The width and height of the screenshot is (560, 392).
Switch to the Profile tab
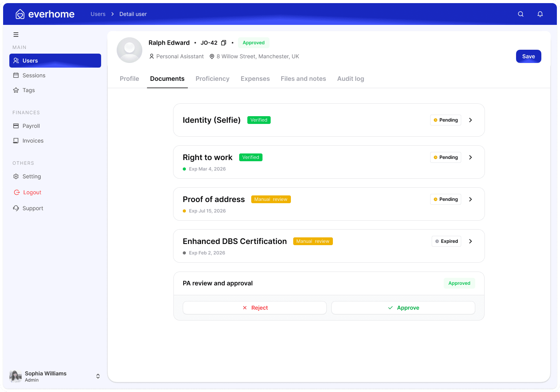[x=129, y=78]
